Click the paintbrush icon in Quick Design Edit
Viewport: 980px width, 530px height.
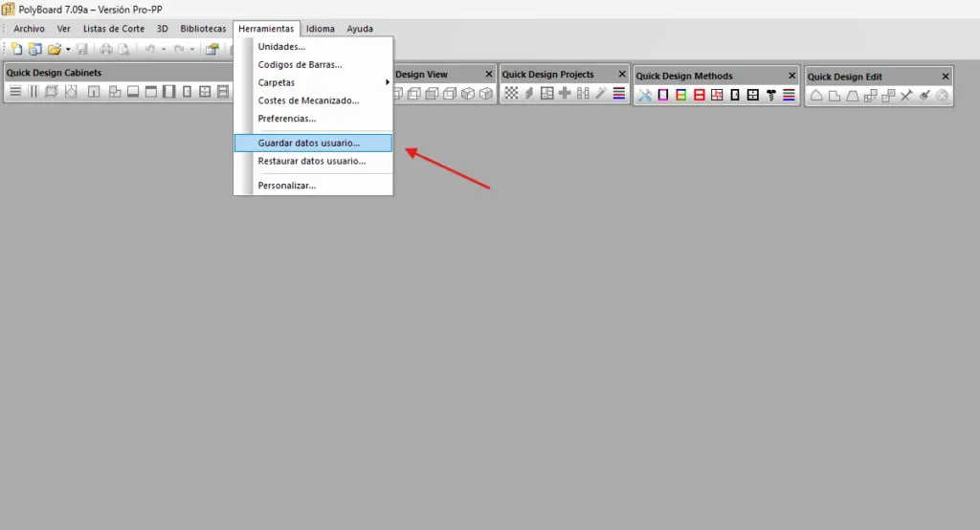pos(924,96)
